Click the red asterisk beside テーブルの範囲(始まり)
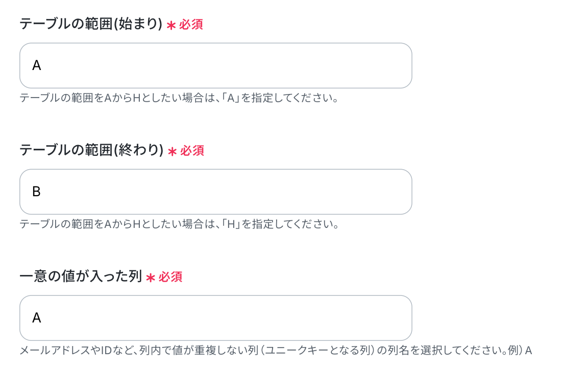 [x=171, y=25]
